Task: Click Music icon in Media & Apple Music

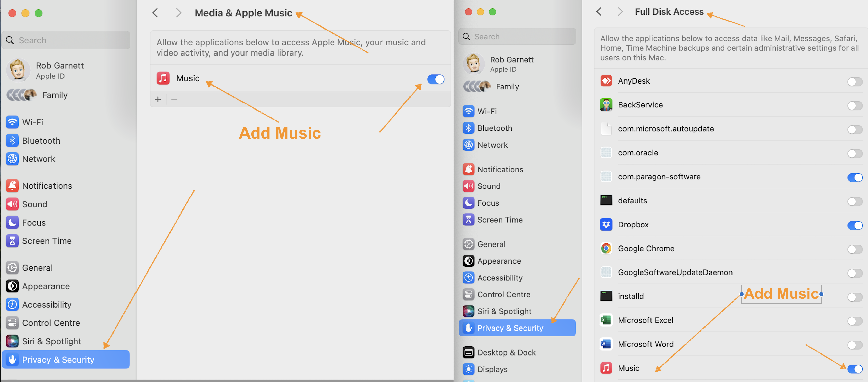Action: [163, 78]
